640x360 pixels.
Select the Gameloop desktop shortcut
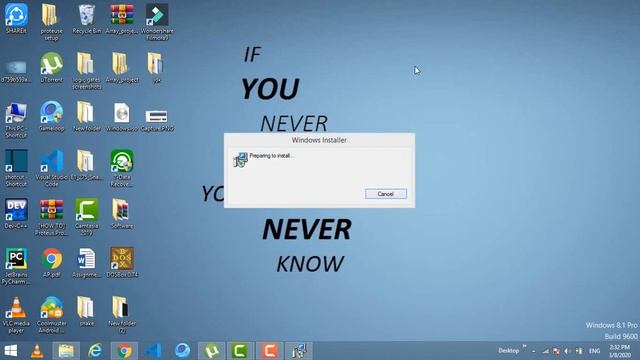point(51,116)
